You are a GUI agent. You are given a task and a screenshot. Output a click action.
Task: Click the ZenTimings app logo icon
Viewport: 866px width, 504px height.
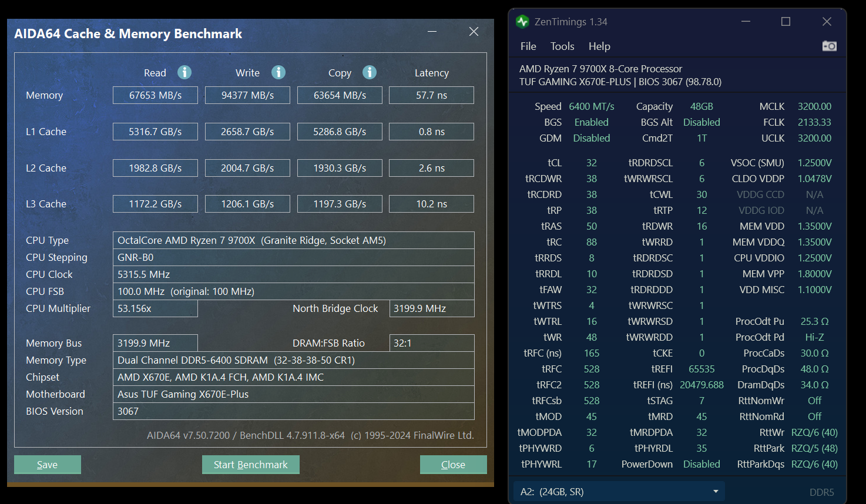522,22
